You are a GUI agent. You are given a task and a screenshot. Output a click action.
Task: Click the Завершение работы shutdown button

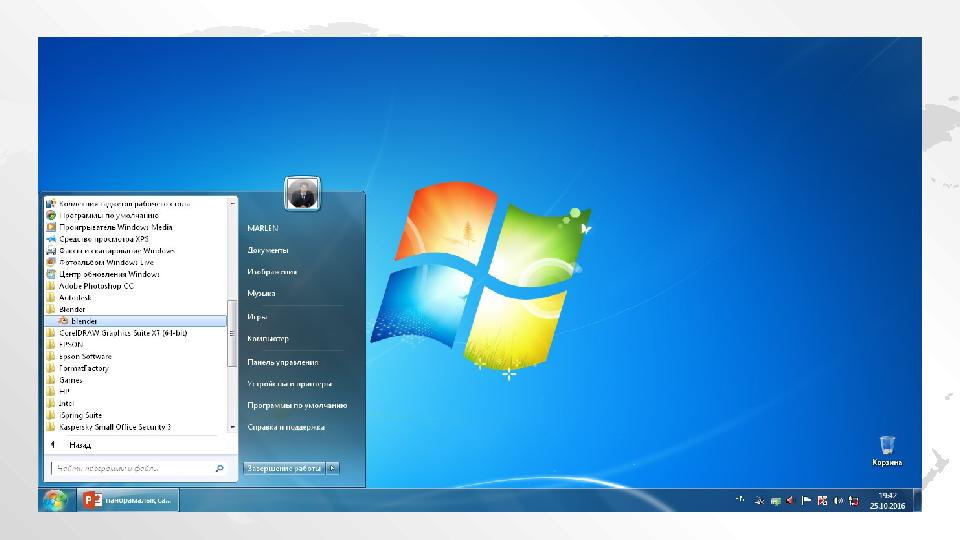coord(284,468)
